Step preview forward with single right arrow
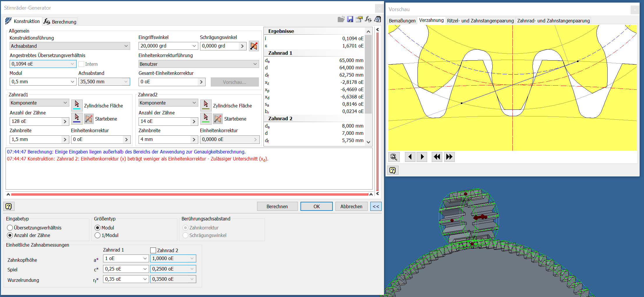644x297 pixels. [x=422, y=157]
